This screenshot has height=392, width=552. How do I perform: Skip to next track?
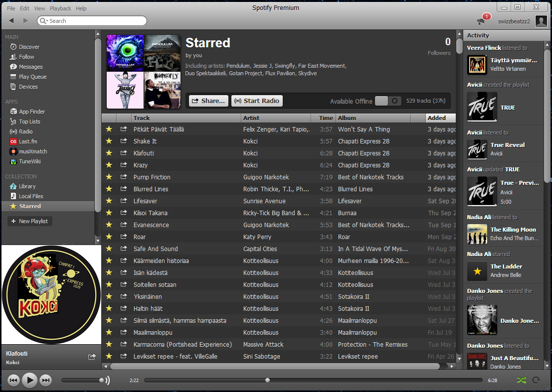point(45,381)
